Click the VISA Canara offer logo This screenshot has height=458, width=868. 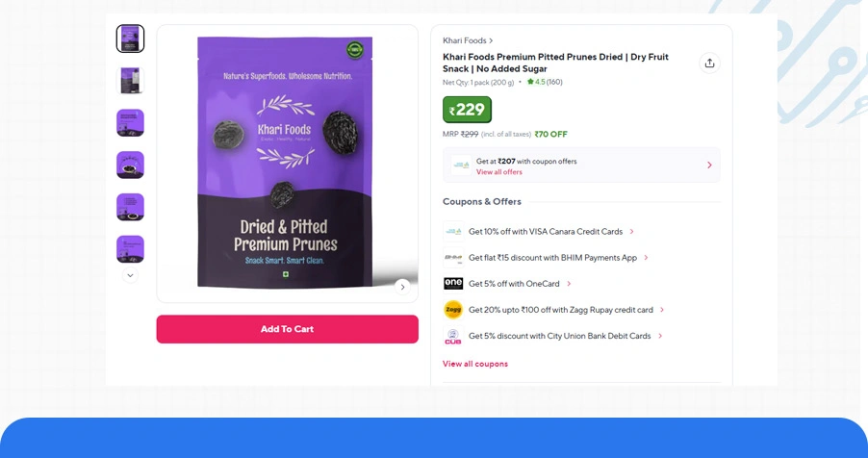point(453,232)
